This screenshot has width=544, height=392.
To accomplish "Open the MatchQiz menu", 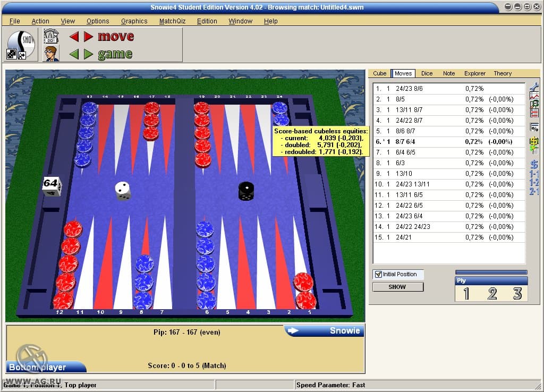I will click(173, 21).
